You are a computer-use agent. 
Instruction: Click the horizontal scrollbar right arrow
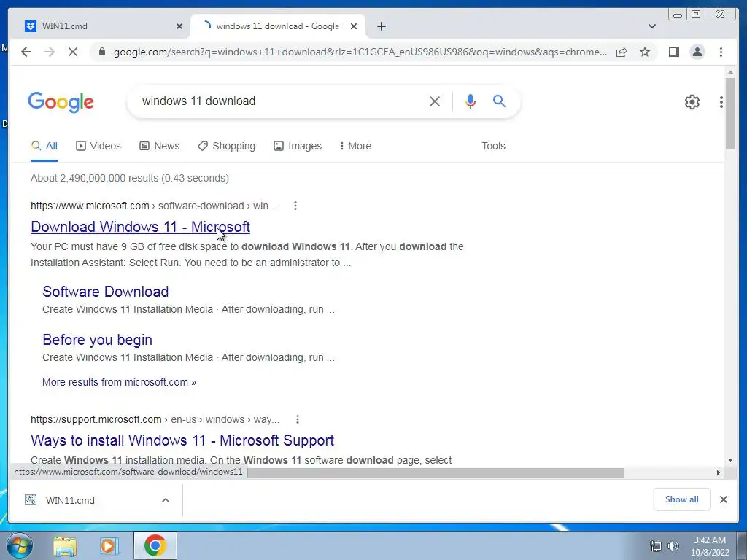tap(719, 472)
